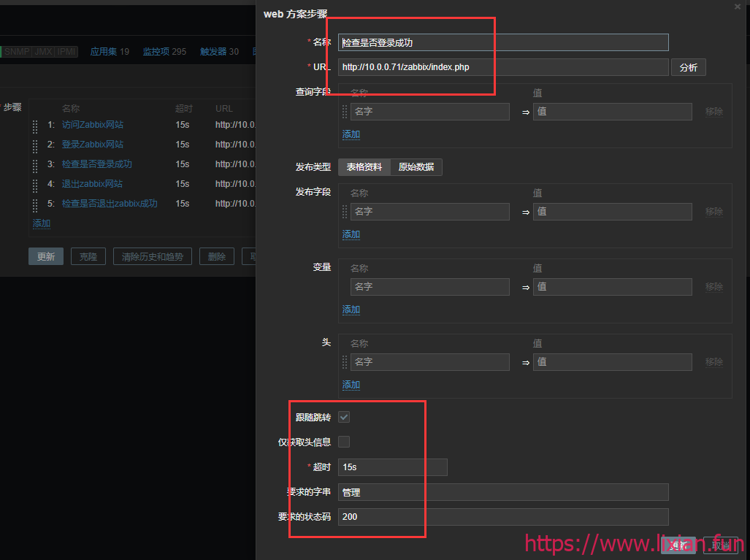The width and height of the screenshot is (750, 560).
Task: Click the URL input field
Action: pos(503,67)
